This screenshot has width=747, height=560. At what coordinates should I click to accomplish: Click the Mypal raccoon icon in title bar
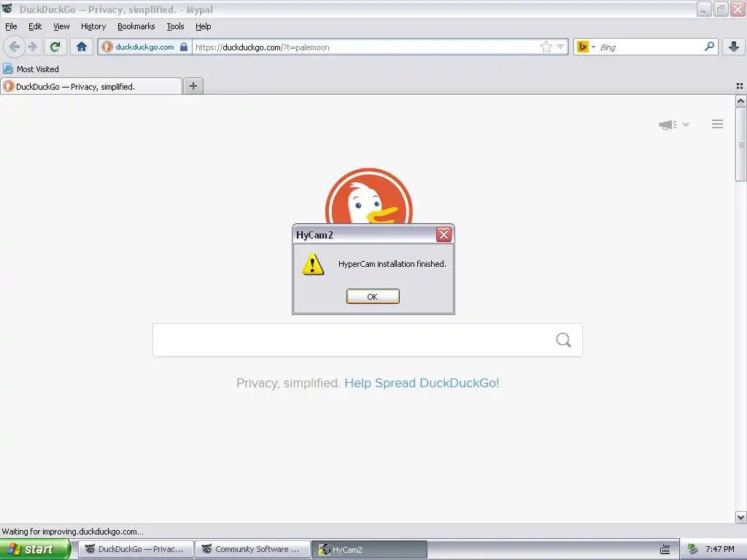pos(7,9)
